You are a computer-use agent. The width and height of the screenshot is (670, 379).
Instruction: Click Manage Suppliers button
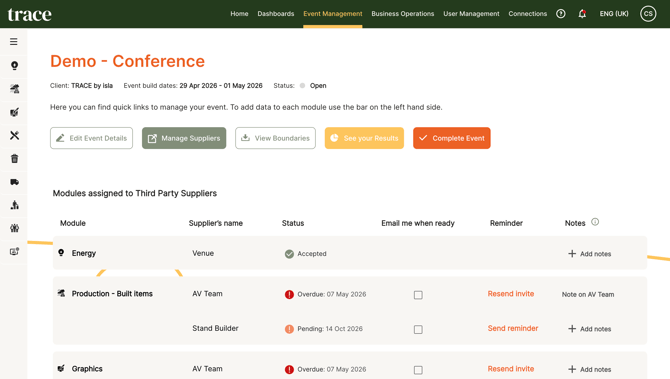(x=184, y=138)
